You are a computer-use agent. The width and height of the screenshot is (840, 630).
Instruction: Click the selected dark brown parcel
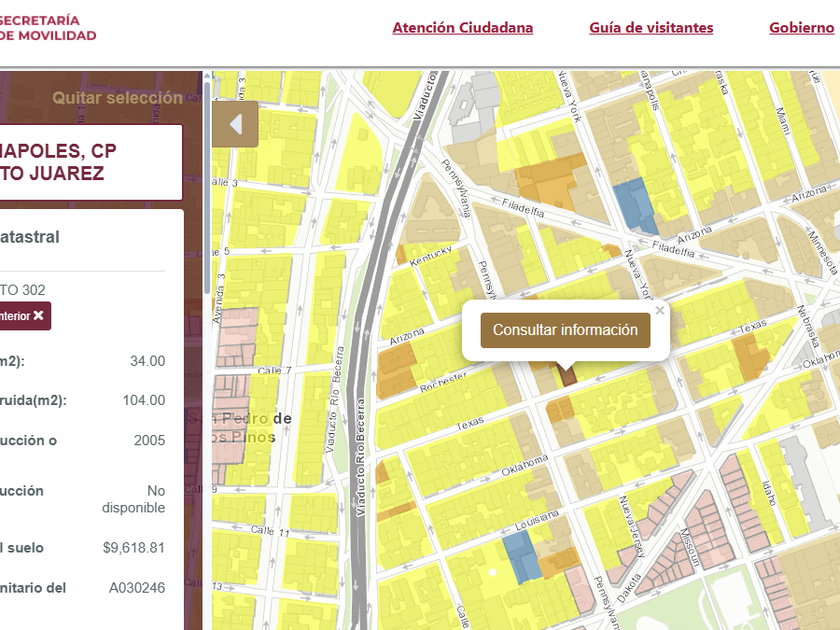(x=566, y=375)
